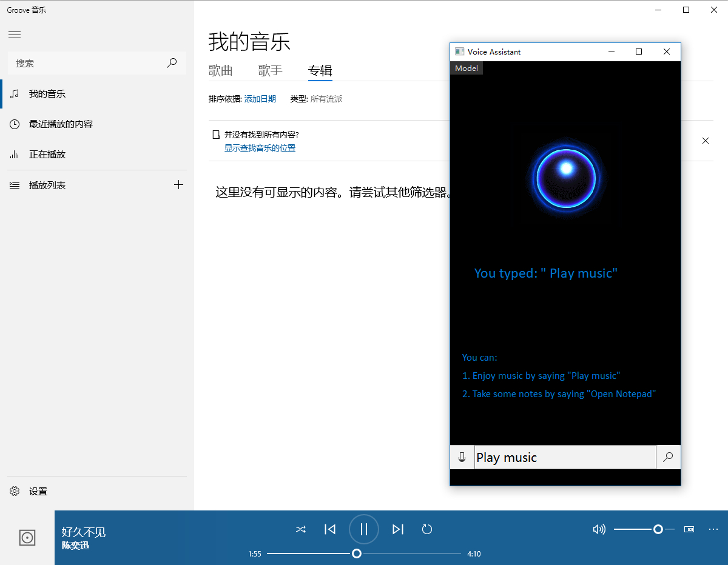The height and width of the screenshot is (565, 728).
Task: Open the sort by 添加日期 dropdown
Action: (x=260, y=99)
